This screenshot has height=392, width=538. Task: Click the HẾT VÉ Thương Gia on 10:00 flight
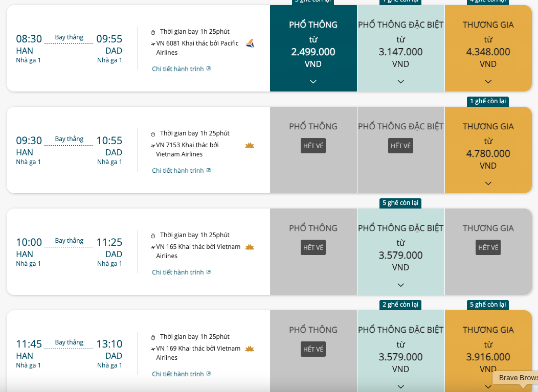(488, 247)
